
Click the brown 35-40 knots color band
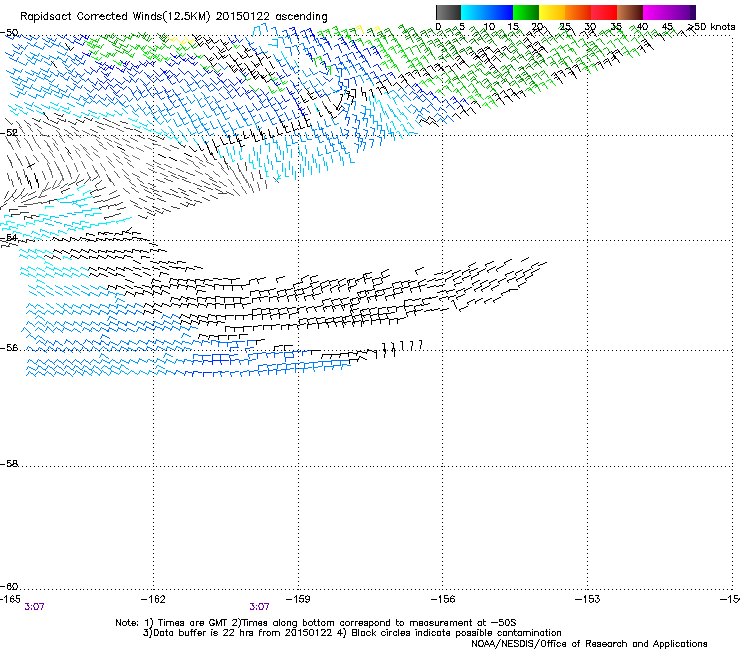click(630, 12)
